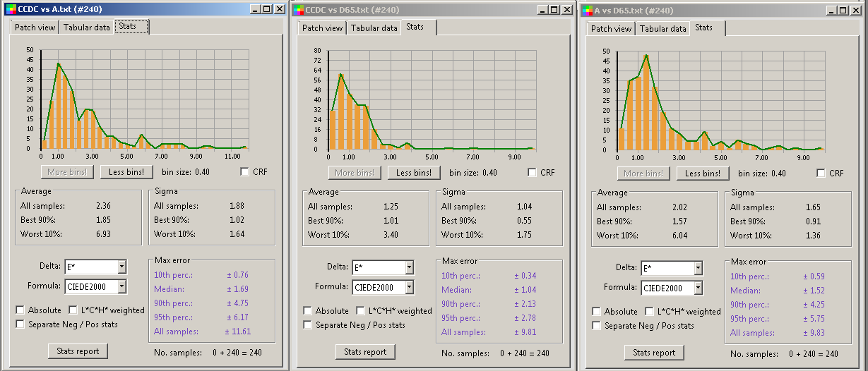Click Median ± 1.04 in CCDC vs D65.txt
Screen dimensions: 868x371
(524, 290)
